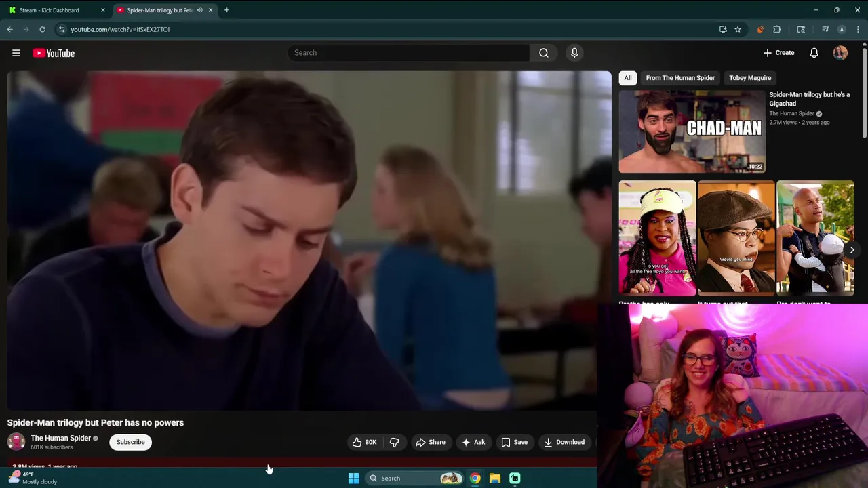This screenshot has height=488, width=868.
Task: Open Chrome profile A avatar
Action: (842, 29)
